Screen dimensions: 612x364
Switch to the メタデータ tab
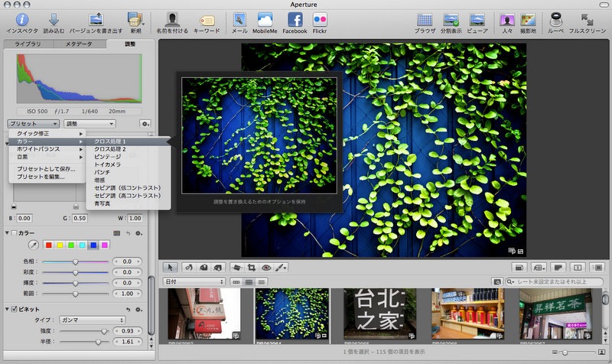(x=79, y=44)
